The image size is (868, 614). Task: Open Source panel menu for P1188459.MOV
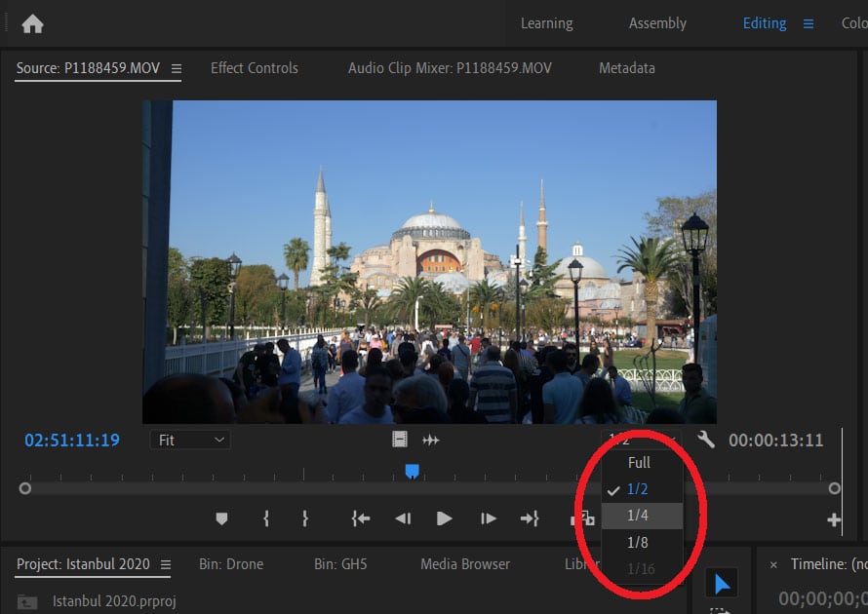[176, 68]
